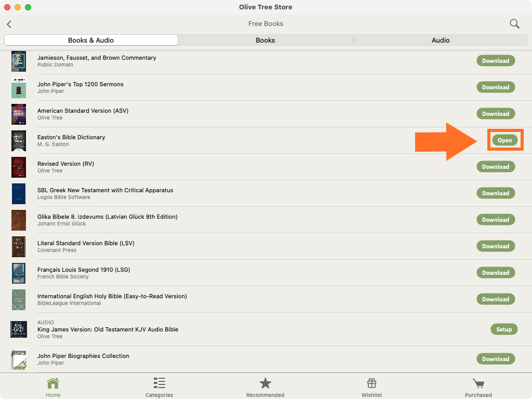Screen dimensions: 532x399
Task: Click the Johann Ernst Glück author text
Action: click(x=61, y=223)
